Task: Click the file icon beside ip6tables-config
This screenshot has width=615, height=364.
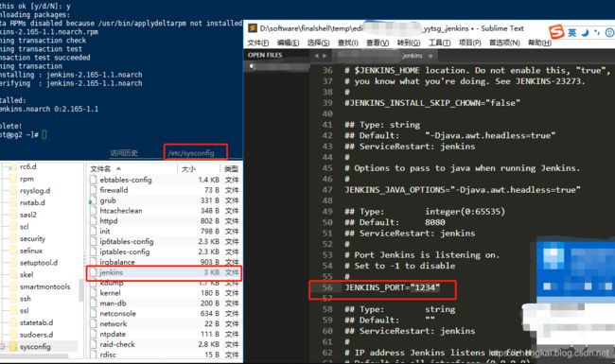Action: 93,241
